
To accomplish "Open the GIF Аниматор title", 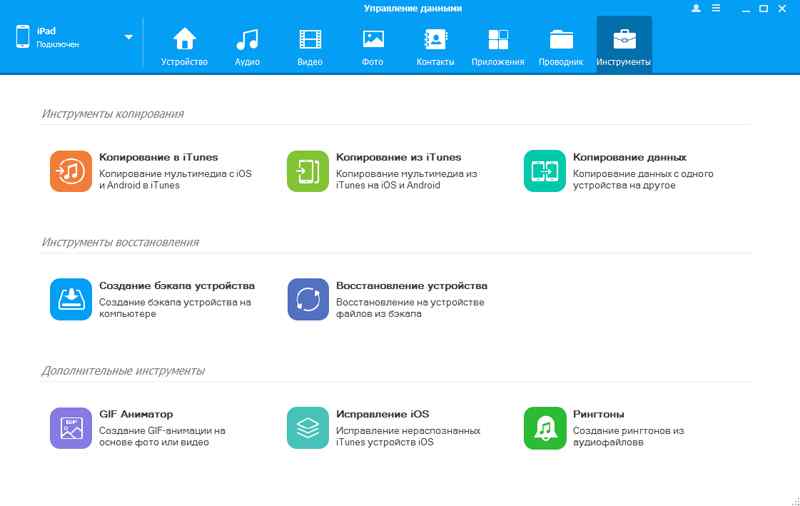I will pos(136,414).
